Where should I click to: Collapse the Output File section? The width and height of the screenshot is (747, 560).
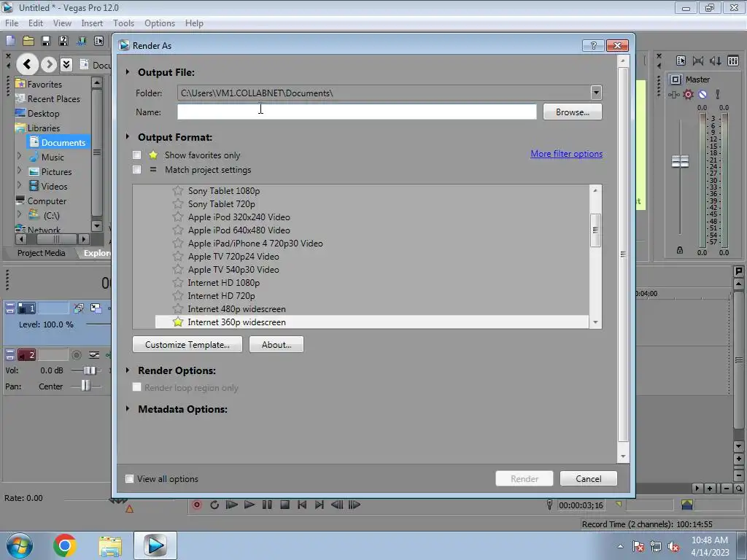point(128,72)
